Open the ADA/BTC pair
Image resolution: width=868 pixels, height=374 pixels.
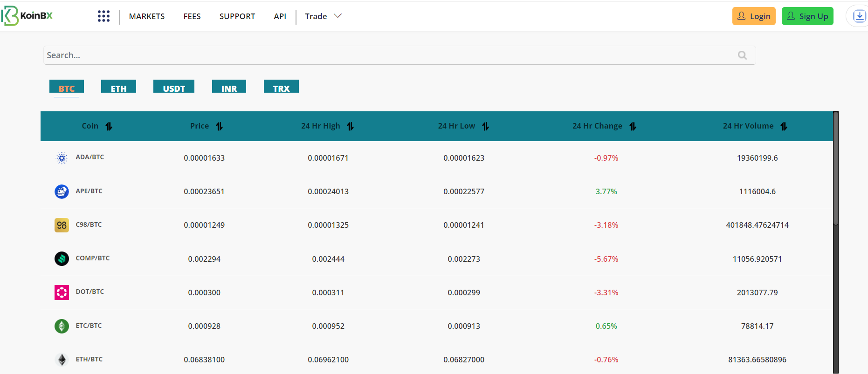90,157
